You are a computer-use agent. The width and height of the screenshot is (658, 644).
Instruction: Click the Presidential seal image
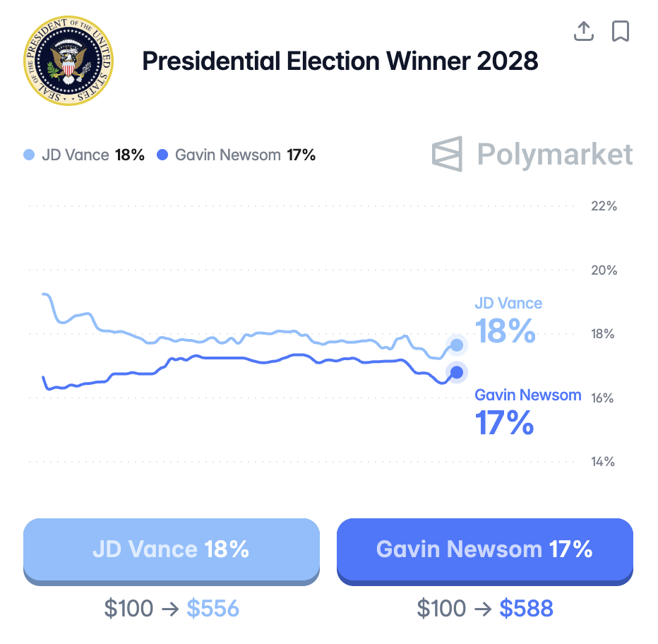[67, 61]
